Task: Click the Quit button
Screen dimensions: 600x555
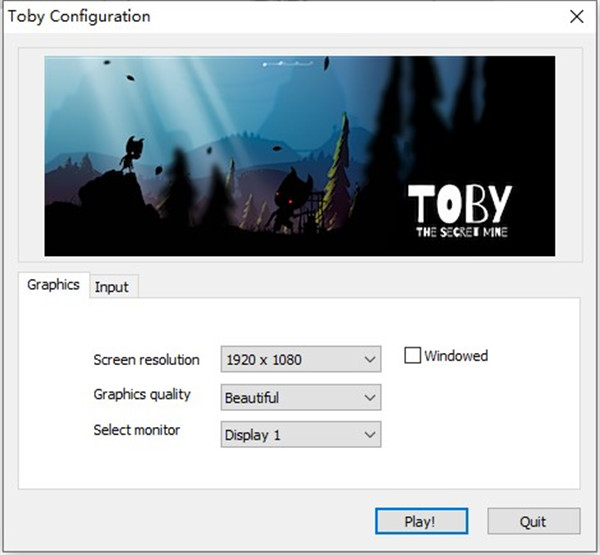Action: (533, 521)
